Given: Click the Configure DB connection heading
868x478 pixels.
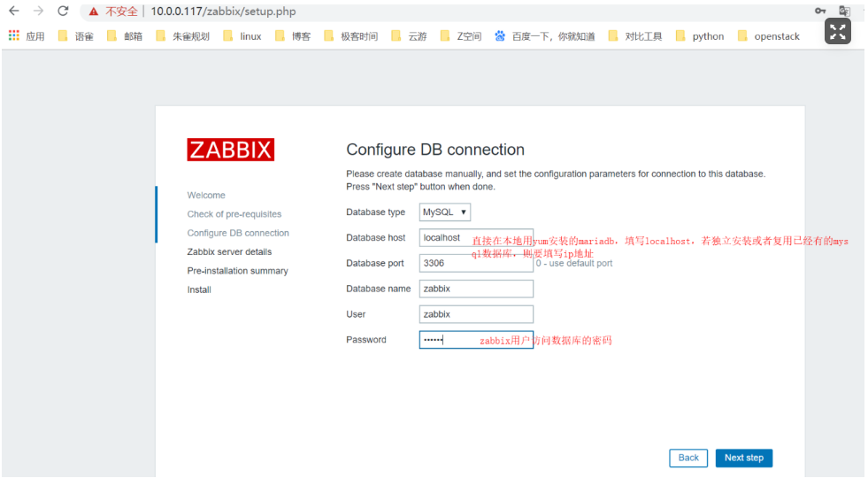Looking at the screenshot, I should tap(435, 150).
